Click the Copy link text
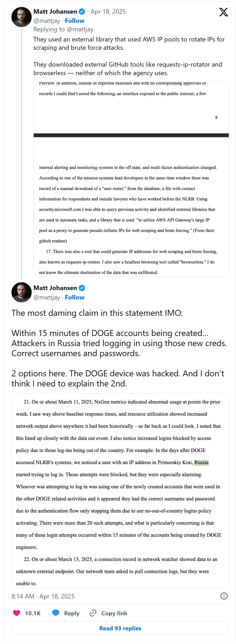The width and height of the screenshot is (236, 644). click(114, 613)
